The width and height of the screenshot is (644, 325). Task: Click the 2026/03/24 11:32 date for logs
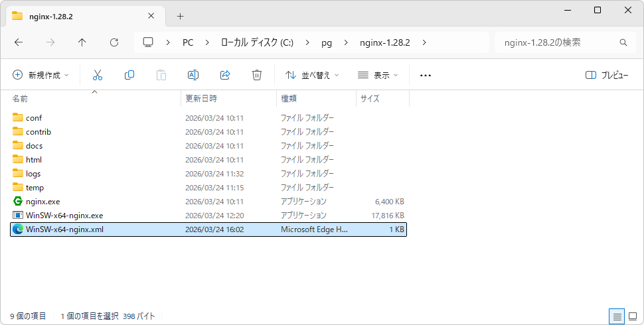[x=214, y=174]
